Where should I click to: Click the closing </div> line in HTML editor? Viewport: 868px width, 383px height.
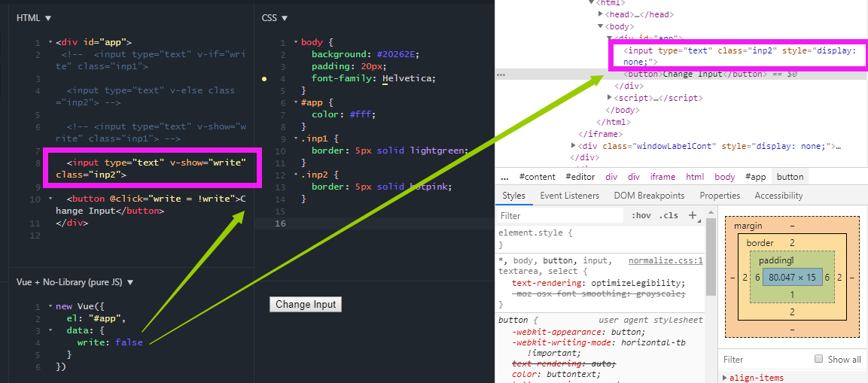pos(72,223)
